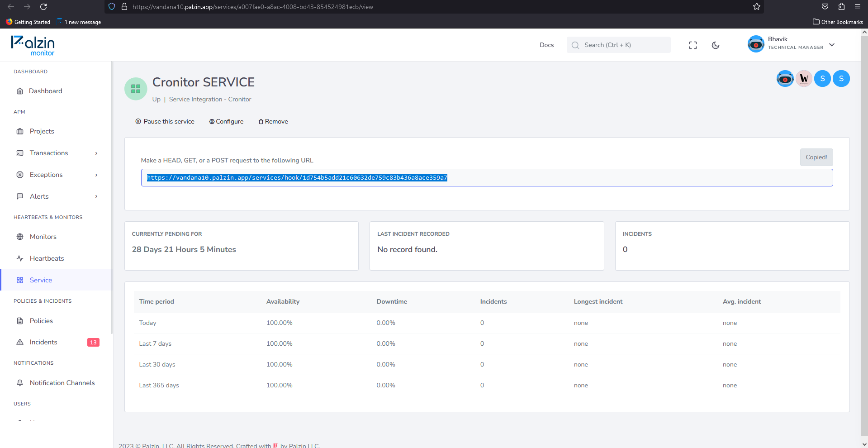Click the Copied! button
Viewport: 868px width, 448px height.
[816, 157]
